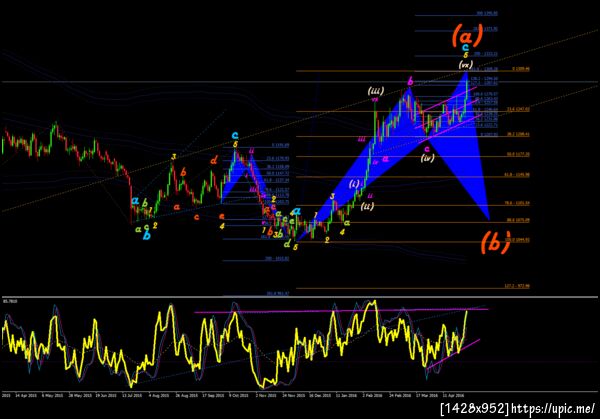The height and width of the screenshot is (419, 600).
Task: Click the 24 Nov 2015 date label
Action: (293, 395)
